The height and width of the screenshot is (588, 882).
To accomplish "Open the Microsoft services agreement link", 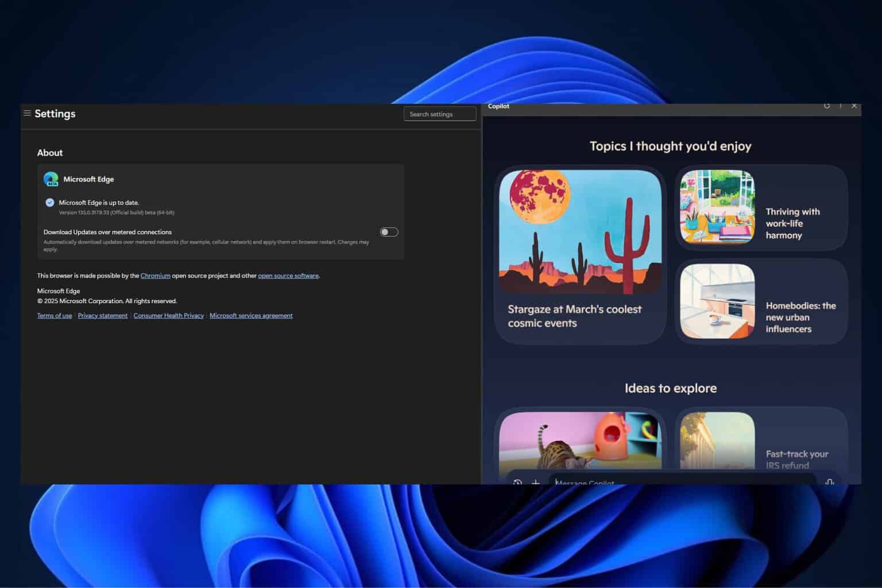I will click(x=251, y=315).
